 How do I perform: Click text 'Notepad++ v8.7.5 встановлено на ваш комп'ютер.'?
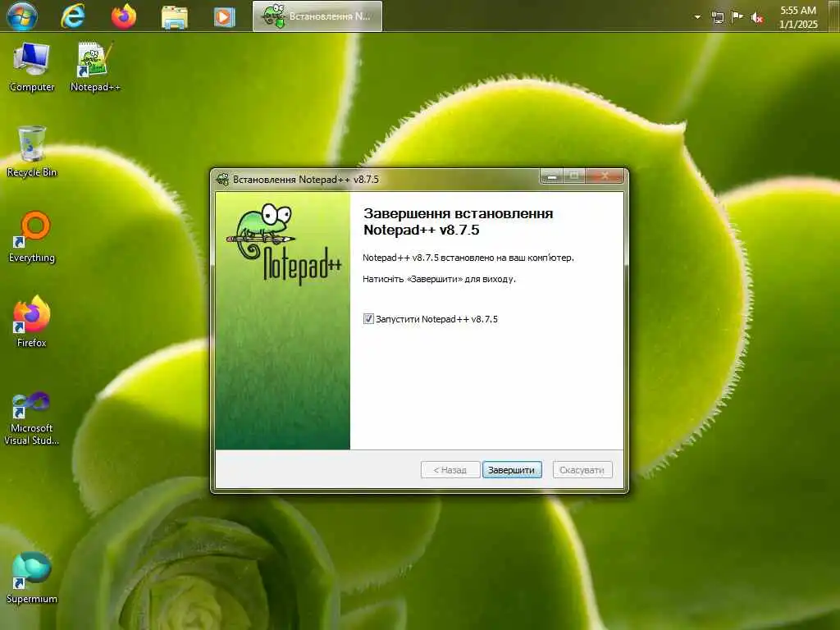click(468, 258)
